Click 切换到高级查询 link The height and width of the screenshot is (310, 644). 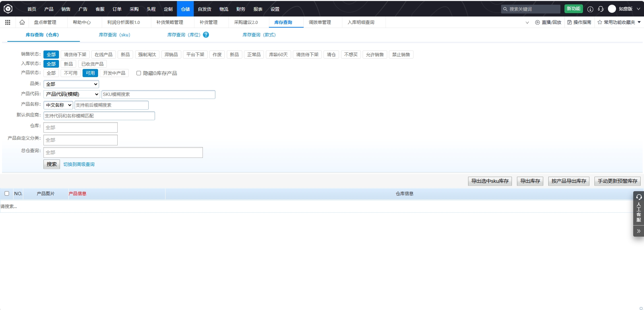coord(79,164)
